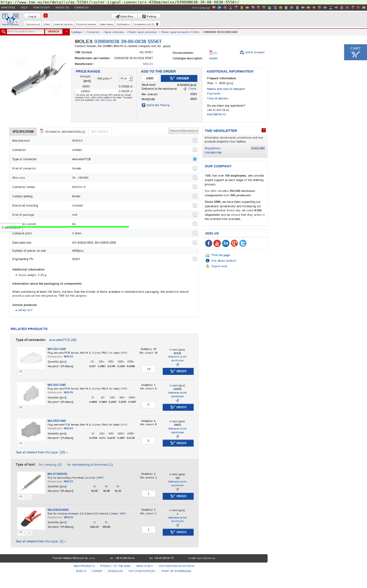Image resolution: width=367 pixels, height=588 pixels.
Task: Open the PLN currency dropdown
Action: coord(126,79)
